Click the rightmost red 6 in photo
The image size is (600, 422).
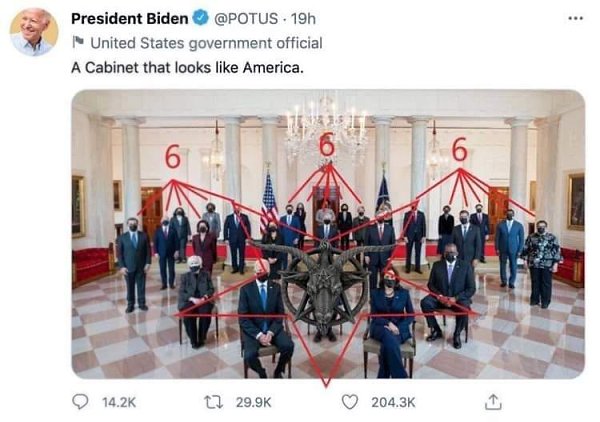(459, 150)
